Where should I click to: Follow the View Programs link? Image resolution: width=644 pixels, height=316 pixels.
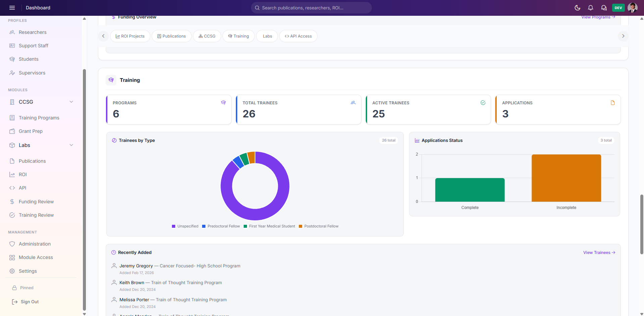pyautogui.click(x=598, y=17)
